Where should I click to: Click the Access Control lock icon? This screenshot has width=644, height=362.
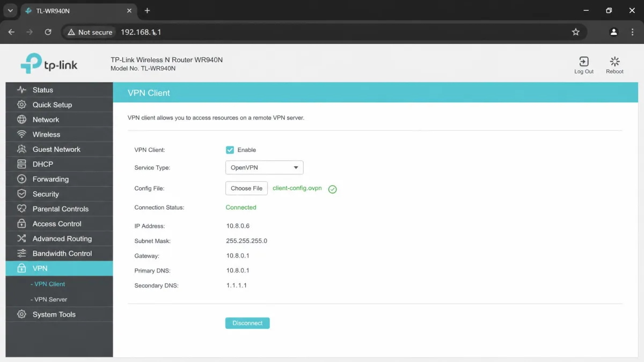coord(21,224)
